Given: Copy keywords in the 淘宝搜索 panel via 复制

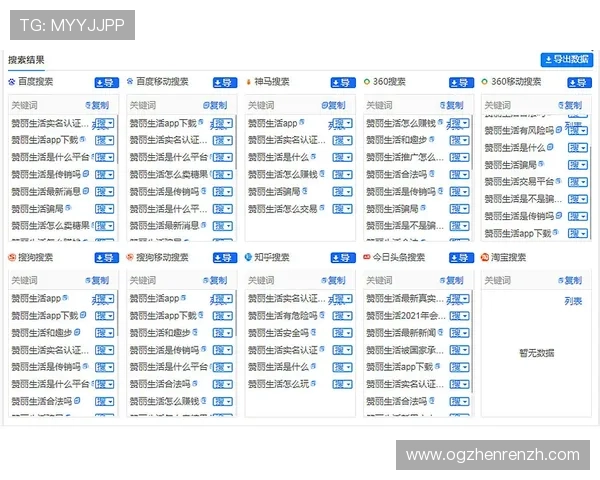Looking at the screenshot, I should click(570, 281).
